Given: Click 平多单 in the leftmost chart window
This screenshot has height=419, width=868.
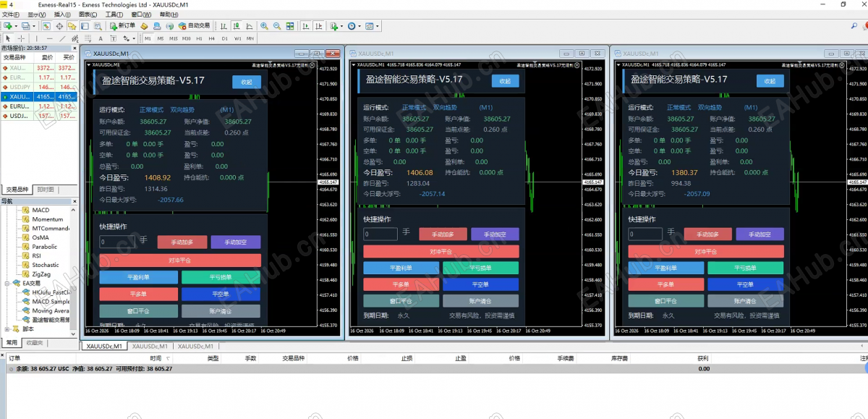Looking at the screenshot, I should (138, 294).
